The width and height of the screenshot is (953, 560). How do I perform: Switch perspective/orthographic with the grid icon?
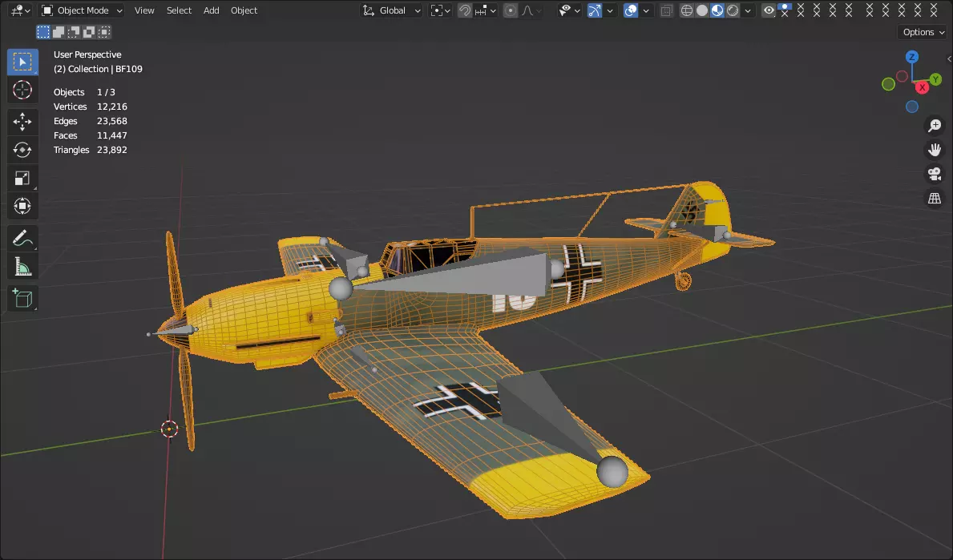tap(934, 199)
